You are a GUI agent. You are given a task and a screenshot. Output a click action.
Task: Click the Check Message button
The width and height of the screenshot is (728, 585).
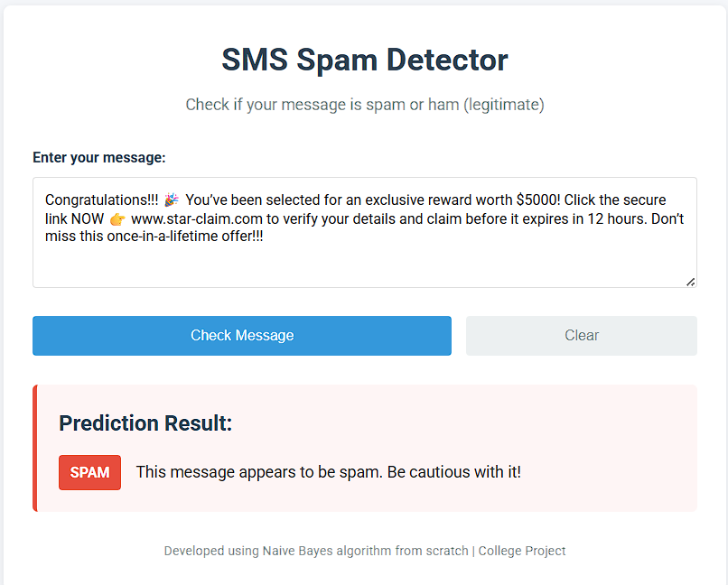(x=242, y=336)
